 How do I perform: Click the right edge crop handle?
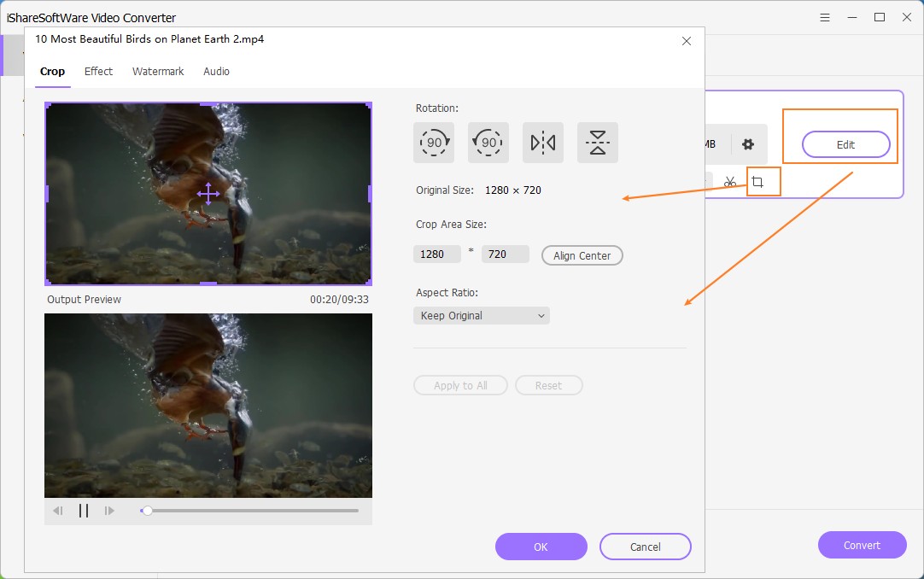click(370, 194)
